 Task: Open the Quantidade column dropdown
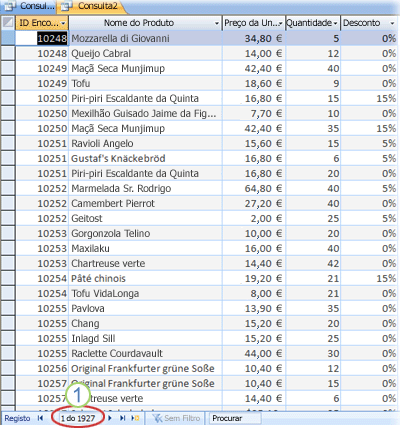coord(335,23)
